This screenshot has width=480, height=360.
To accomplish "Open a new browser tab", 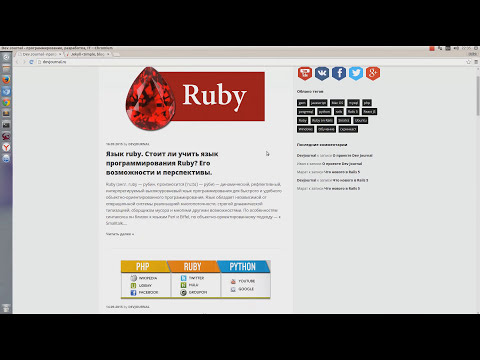I will (116, 54).
